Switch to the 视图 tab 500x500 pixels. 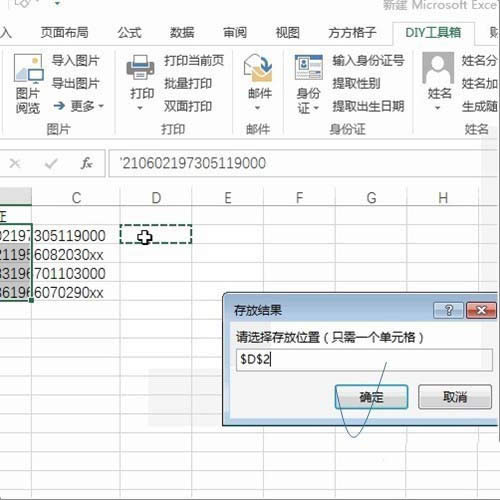288,33
